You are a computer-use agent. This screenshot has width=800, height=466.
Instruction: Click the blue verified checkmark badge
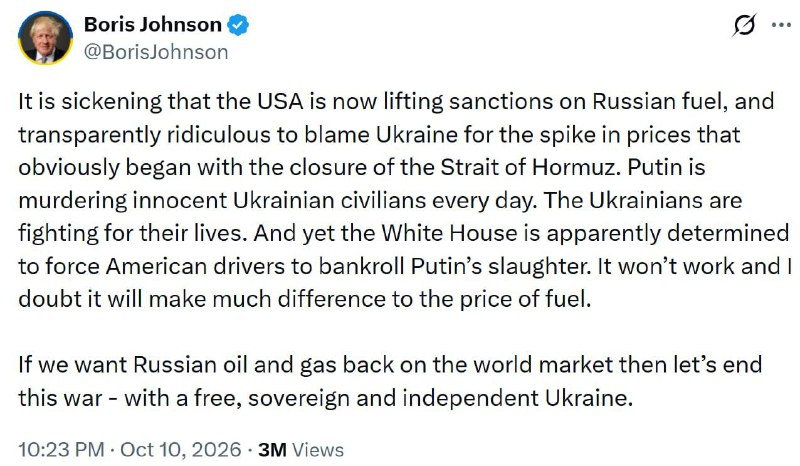(238, 24)
